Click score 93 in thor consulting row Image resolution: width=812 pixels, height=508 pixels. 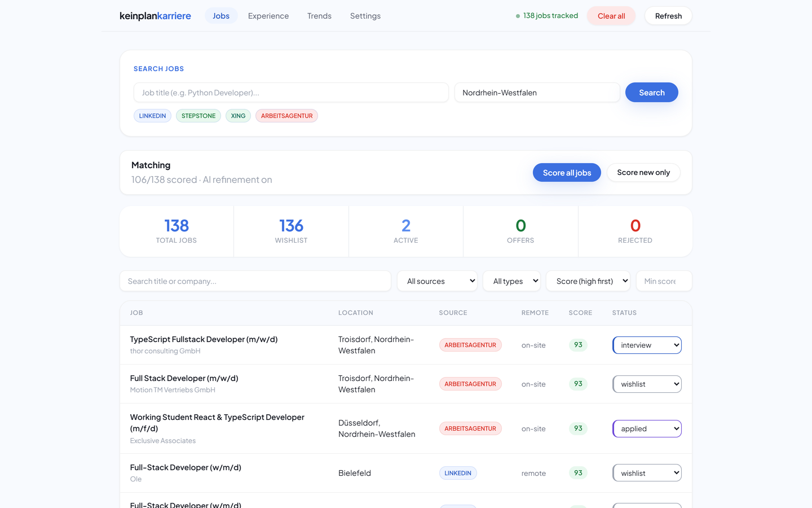(578, 345)
